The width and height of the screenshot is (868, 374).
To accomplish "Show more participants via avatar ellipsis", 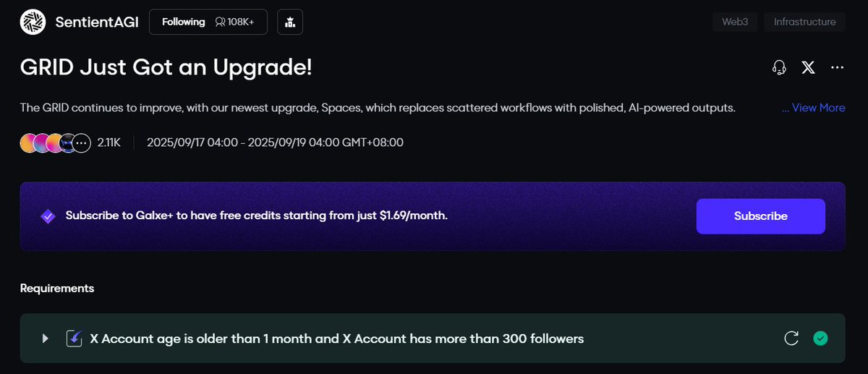I will [x=81, y=143].
